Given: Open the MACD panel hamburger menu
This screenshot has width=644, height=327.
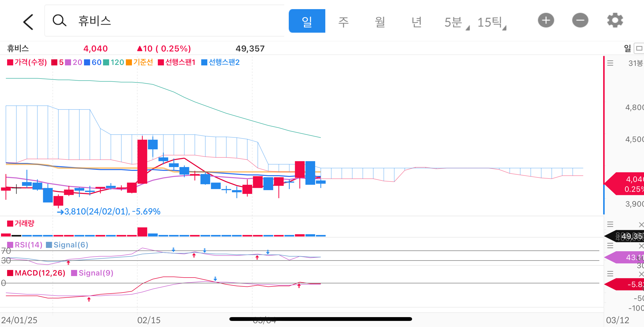Looking at the screenshot, I should pos(610,274).
